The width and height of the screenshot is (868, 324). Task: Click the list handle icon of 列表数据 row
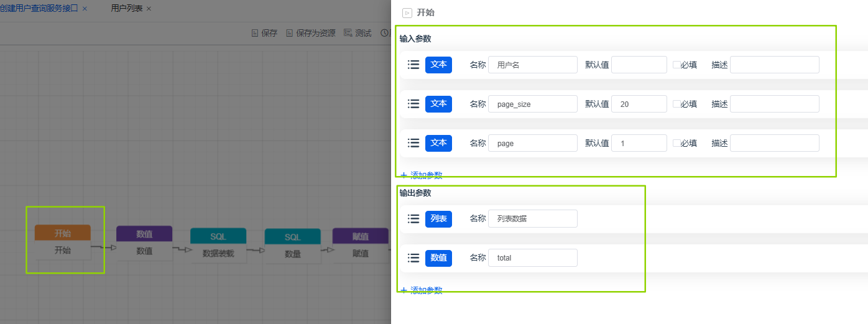pyautogui.click(x=413, y=219)
